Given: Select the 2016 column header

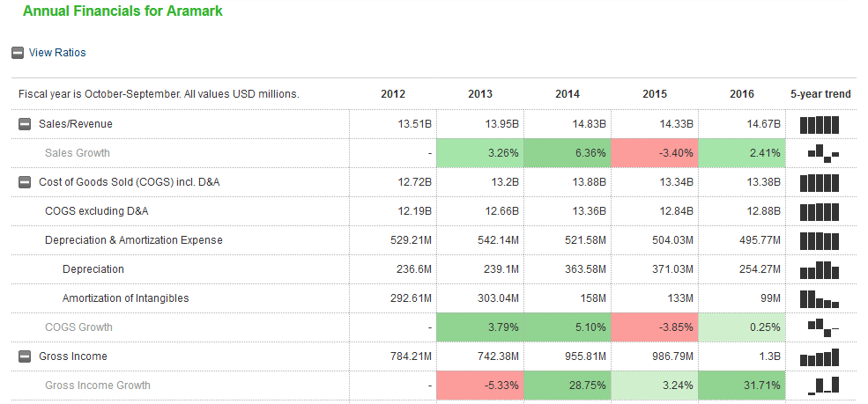Looking at the screenshot, I should pos(742,94).
